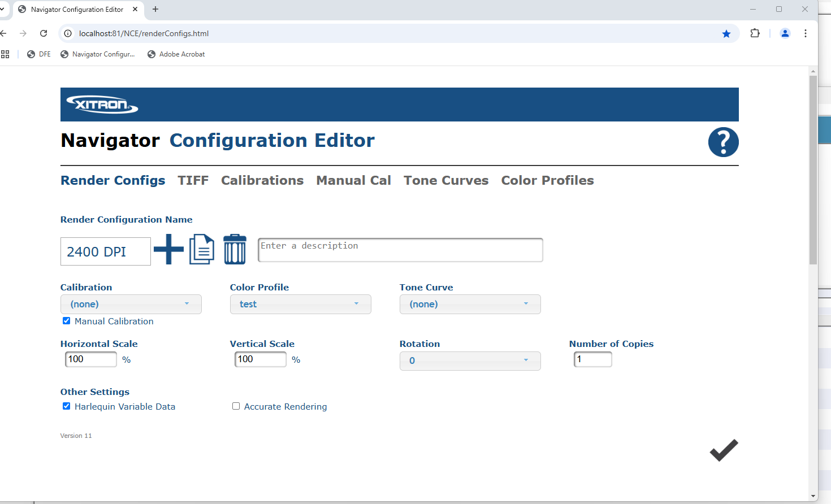Open the Adobe Acrobat bookmark

click(x=176, y=54)
